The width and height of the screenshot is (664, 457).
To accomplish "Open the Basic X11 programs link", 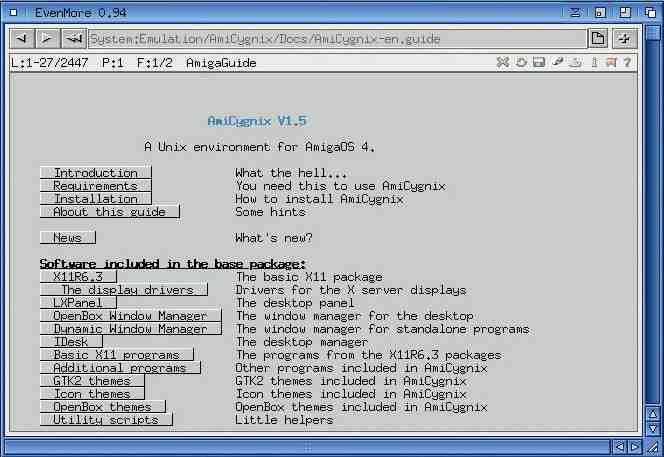I will (117, 355).
